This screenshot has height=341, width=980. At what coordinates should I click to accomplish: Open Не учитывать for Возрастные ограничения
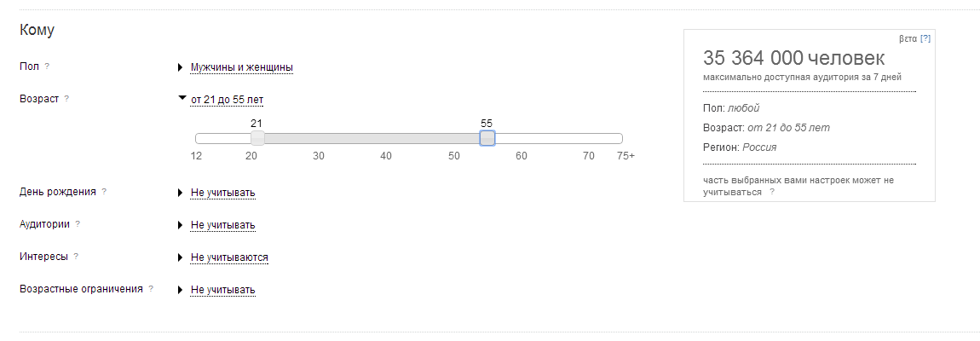coord(222,290)
